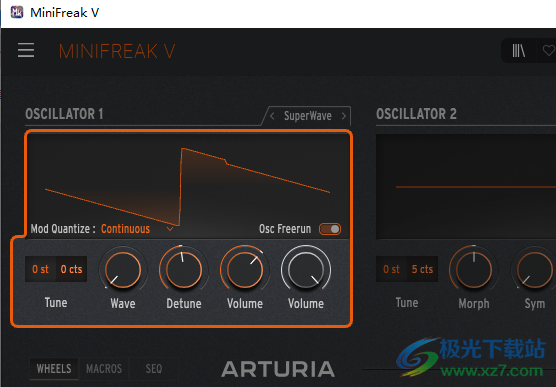The image size is (556, 387).
Task: Click the Oscillator 2 semitone field 0 st
Action: click(x=391, y=269)
